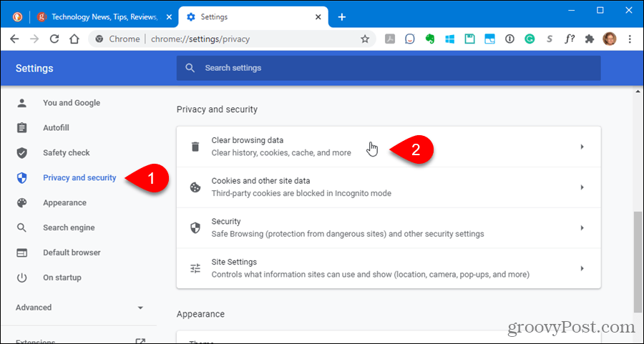Click the italic S extension icon
The height and width of the screenshot is (344, 644).
point(549,39)
